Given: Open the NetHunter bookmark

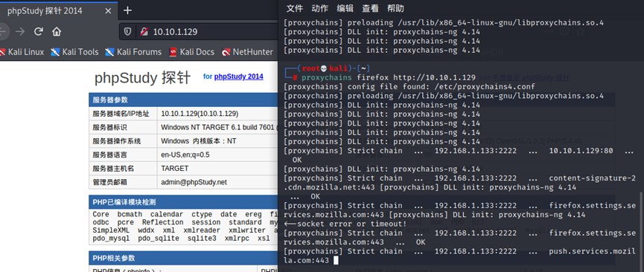Looking at the screenshot, I should point(247,52).
